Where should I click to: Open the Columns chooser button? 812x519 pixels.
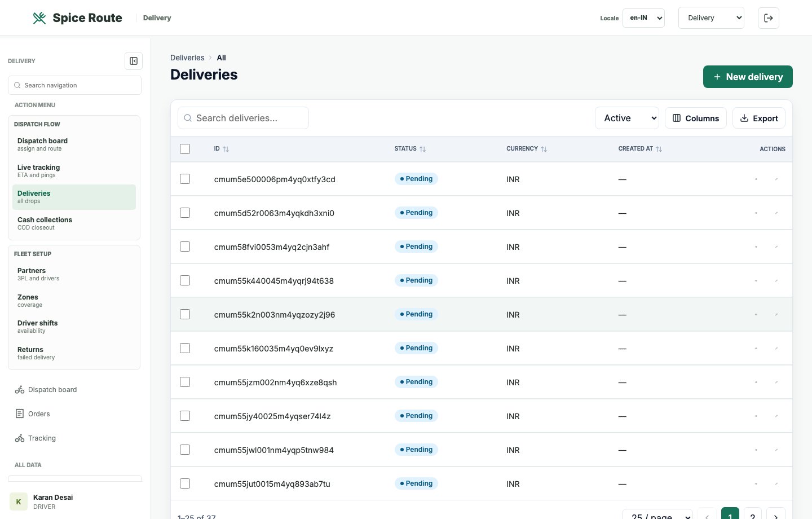click(696, 118)
